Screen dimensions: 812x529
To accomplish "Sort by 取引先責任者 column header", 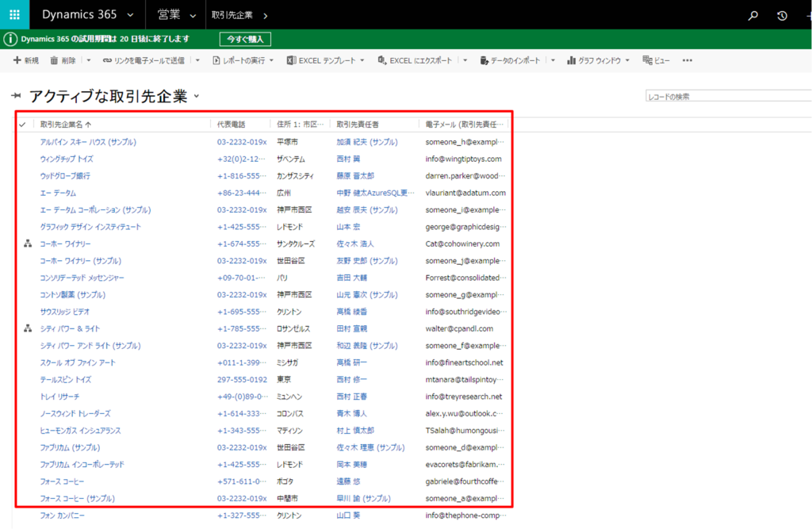I will click(358, 125).
